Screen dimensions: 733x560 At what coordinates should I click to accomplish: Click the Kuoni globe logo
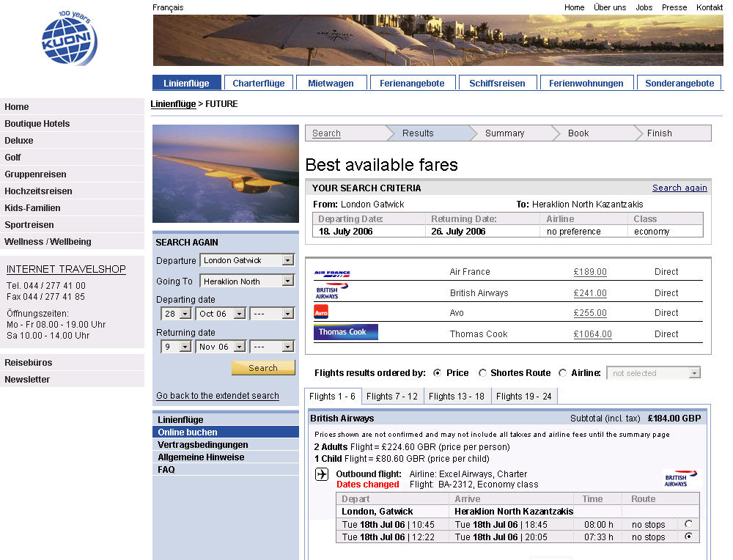click(70, 38)
